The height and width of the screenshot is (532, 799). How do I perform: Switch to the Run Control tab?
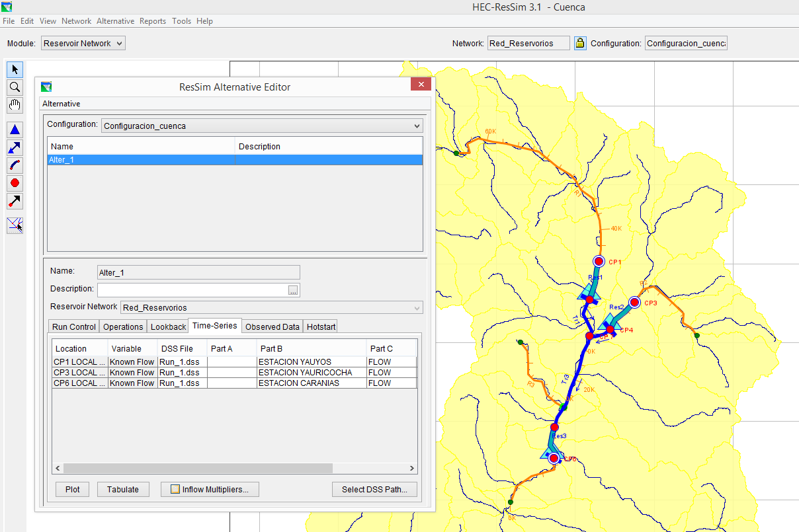pos(74,326)
